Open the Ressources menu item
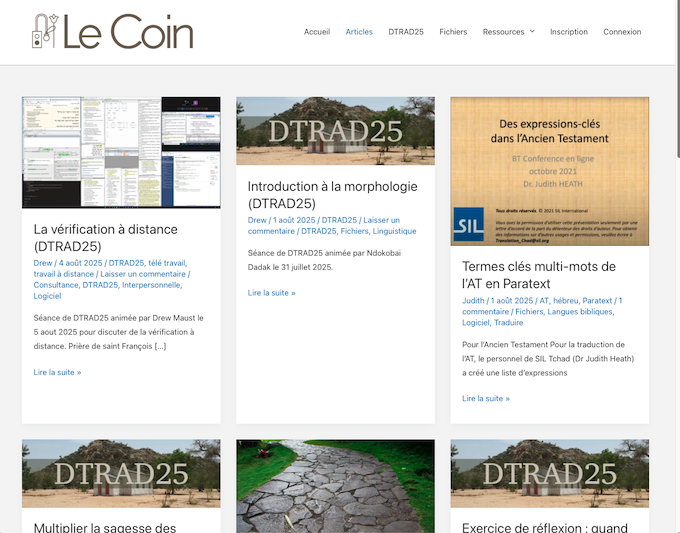Viewport: 680px width, 533px height. click(503, 32)
